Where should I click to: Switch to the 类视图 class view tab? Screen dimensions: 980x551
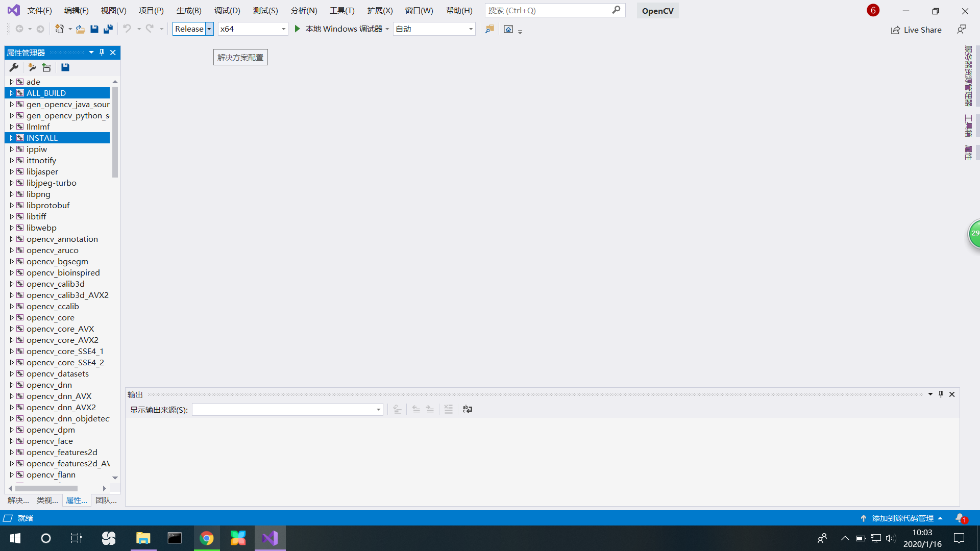[47, 500]
